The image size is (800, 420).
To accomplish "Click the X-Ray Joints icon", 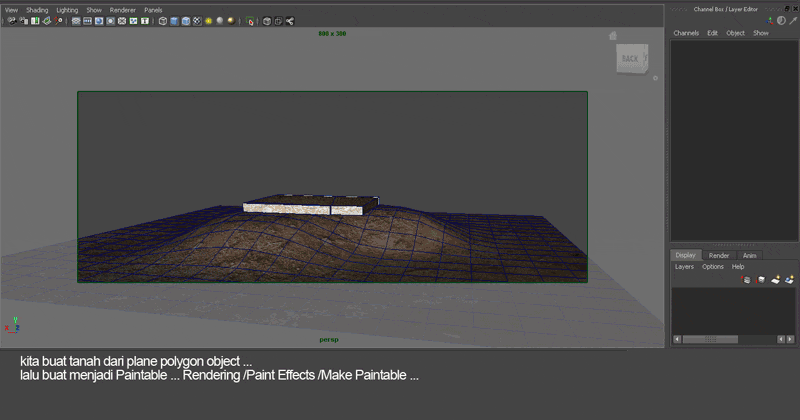I will [x=290, y=21].
